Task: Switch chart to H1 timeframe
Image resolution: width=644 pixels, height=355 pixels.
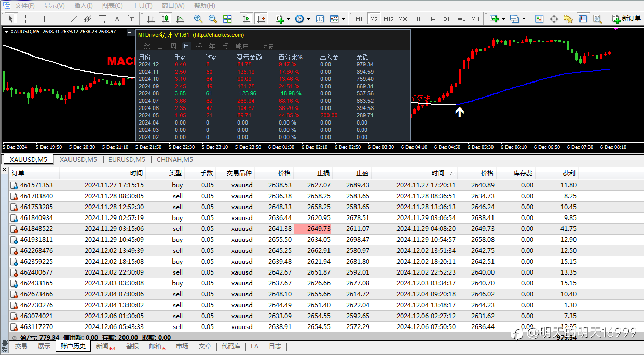Action: [417, 19]
